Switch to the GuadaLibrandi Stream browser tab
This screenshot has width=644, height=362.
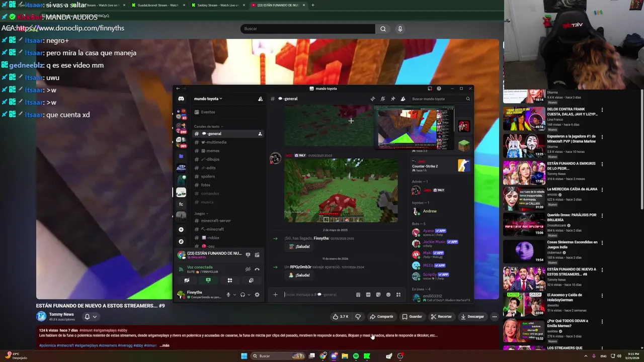pos(158,5)
